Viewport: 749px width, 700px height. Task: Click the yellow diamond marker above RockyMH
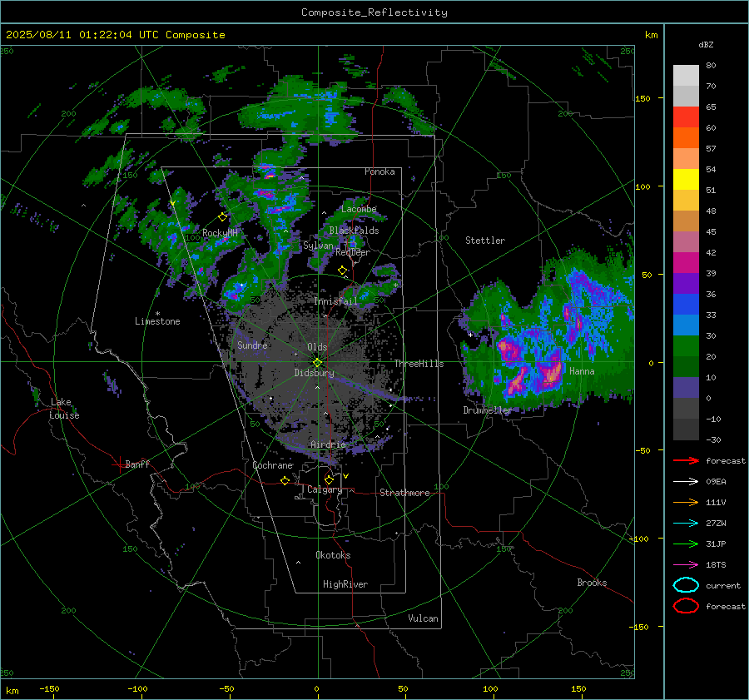pyautogui.click(x=222, y=217)
